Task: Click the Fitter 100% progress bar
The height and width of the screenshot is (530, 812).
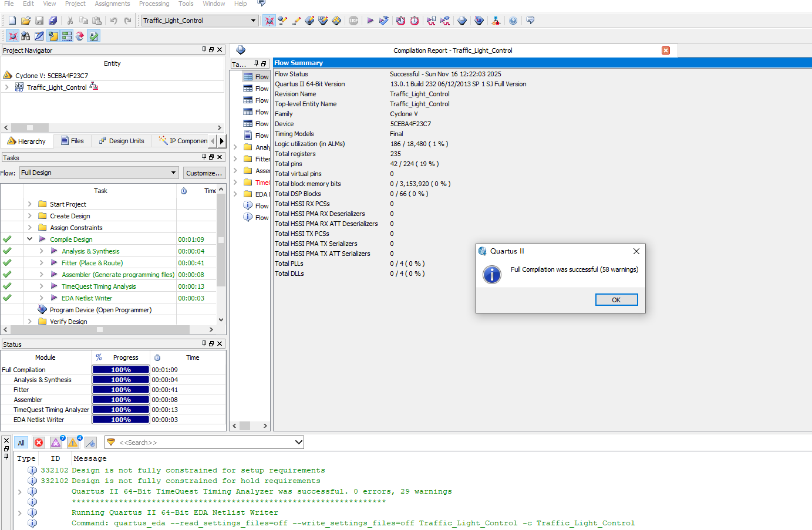Action: pos(121,390)
